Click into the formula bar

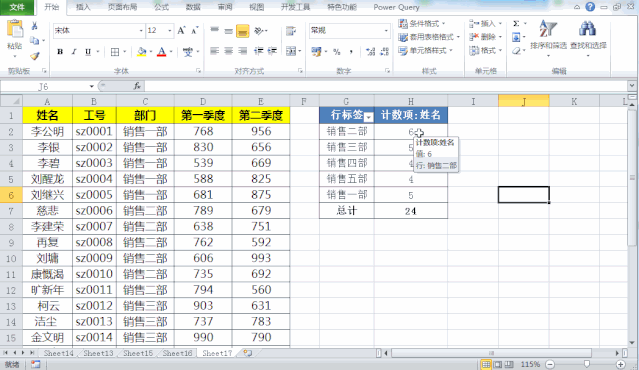386,86
